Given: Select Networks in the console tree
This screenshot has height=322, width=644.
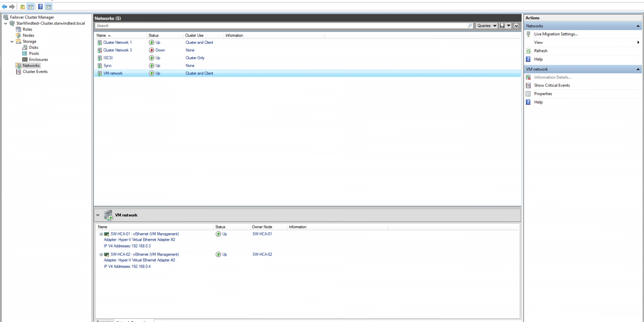Looking at the screenshot, I should pyautogui.click(x=31, y=66).
